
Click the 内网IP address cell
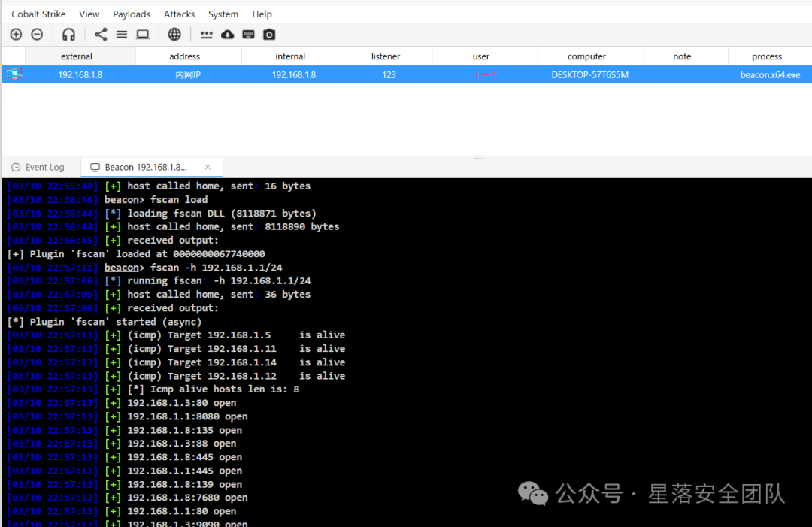(188, 74)
